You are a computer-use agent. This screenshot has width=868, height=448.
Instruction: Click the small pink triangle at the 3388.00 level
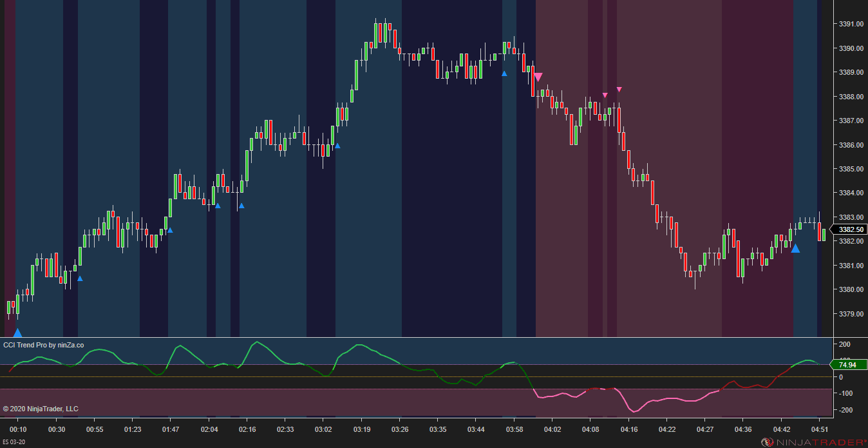605,95
